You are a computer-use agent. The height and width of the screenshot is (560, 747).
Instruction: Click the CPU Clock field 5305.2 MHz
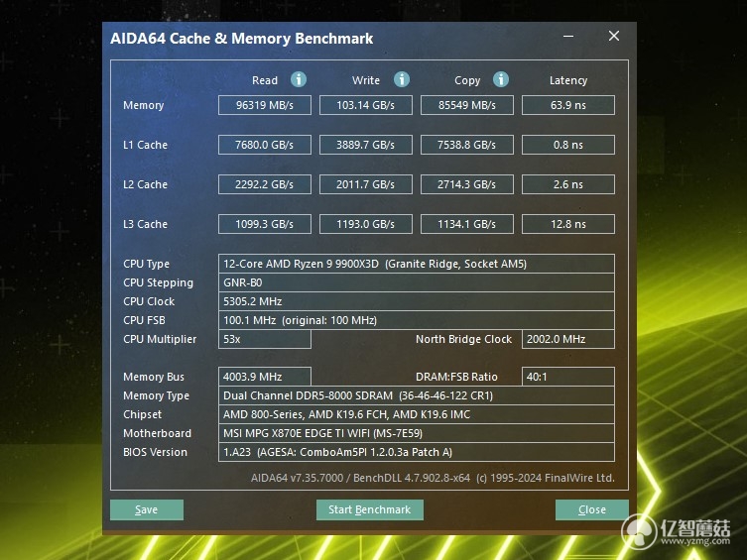[417, 301]
